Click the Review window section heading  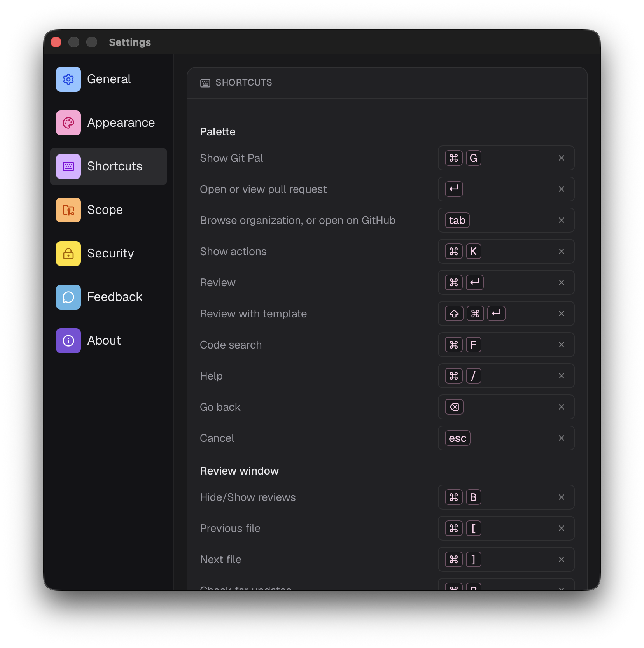click(239, 471)
